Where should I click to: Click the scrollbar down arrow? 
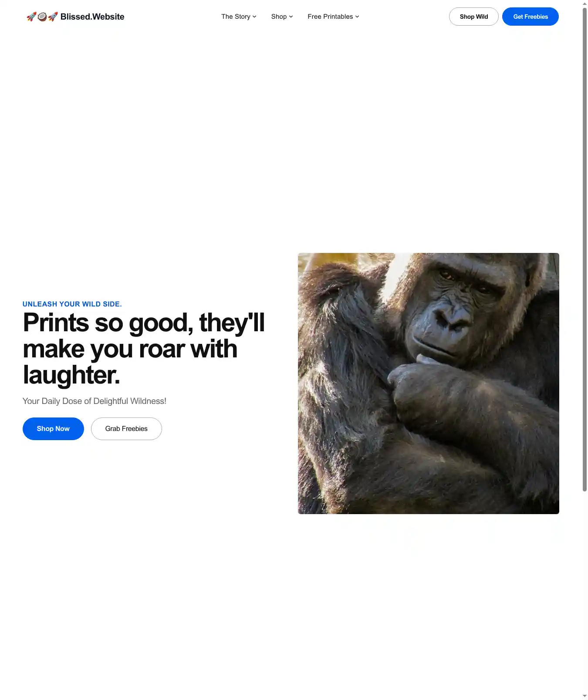click(x=585, y=696)
